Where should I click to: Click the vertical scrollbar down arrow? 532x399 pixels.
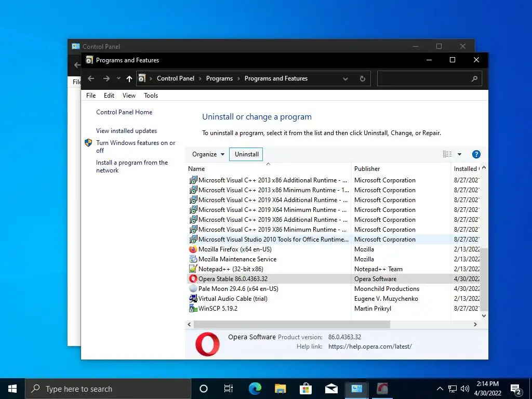click(x=484, y=315)
